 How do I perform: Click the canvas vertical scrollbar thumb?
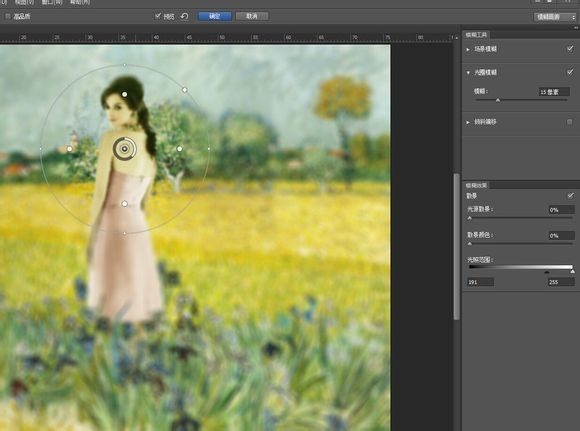point(457,247)
